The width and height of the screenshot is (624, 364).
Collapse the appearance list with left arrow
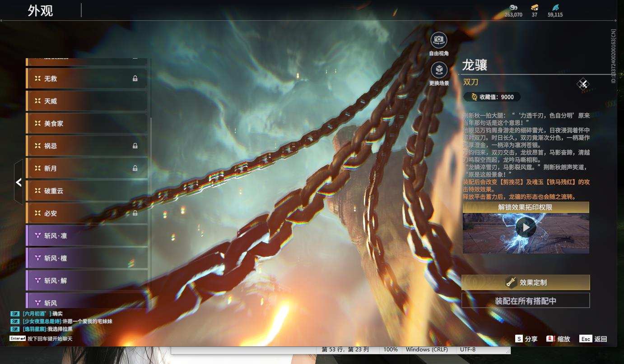coord(19,182)
